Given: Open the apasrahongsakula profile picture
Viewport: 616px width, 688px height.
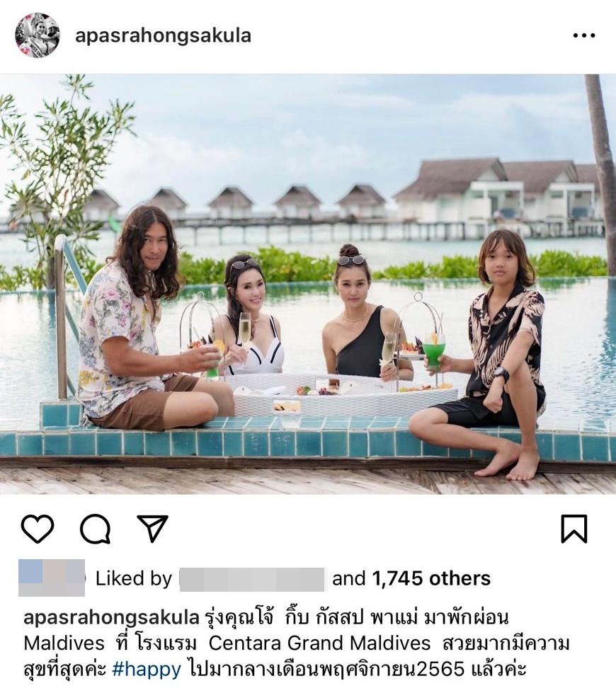Looking at the screenshot, I should click(x=38, y=35).
